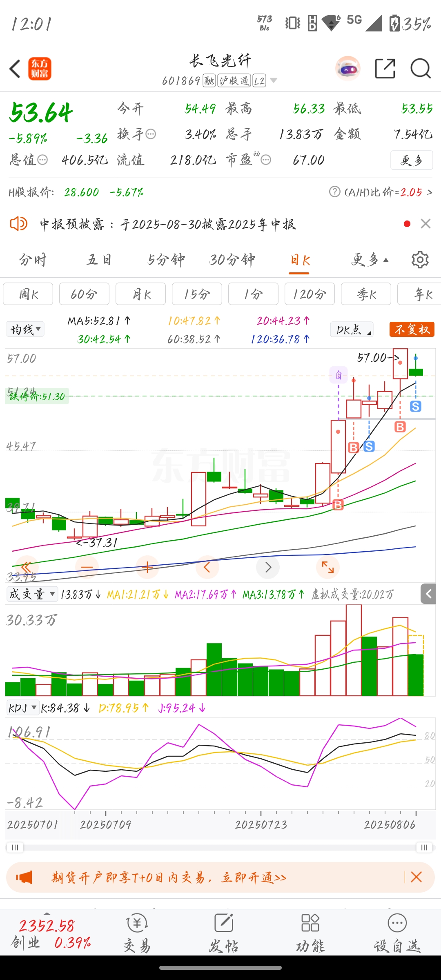Tap the L2 level tag
The height and width of the screenshot is (980, 441).
[x=259, y=80]
